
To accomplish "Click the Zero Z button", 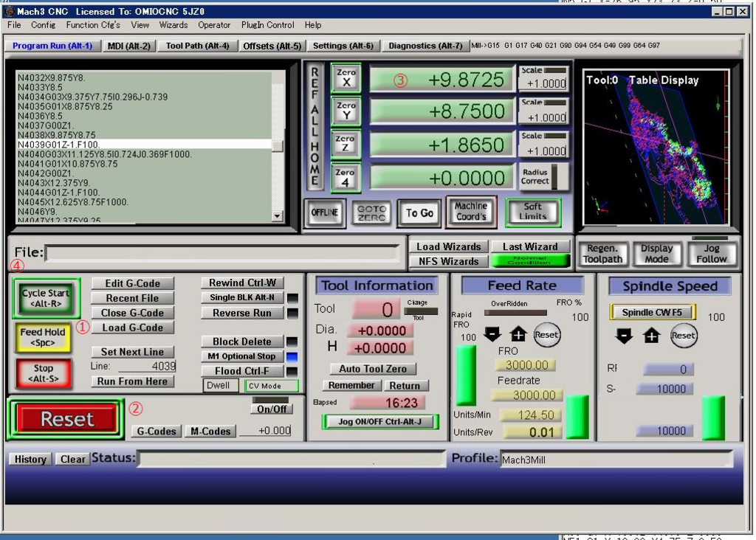I will 346,145.
